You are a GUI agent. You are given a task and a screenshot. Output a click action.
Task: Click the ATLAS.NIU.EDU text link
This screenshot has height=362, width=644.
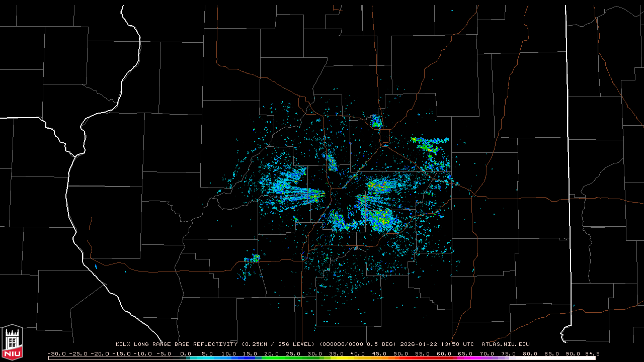[505, 344]
